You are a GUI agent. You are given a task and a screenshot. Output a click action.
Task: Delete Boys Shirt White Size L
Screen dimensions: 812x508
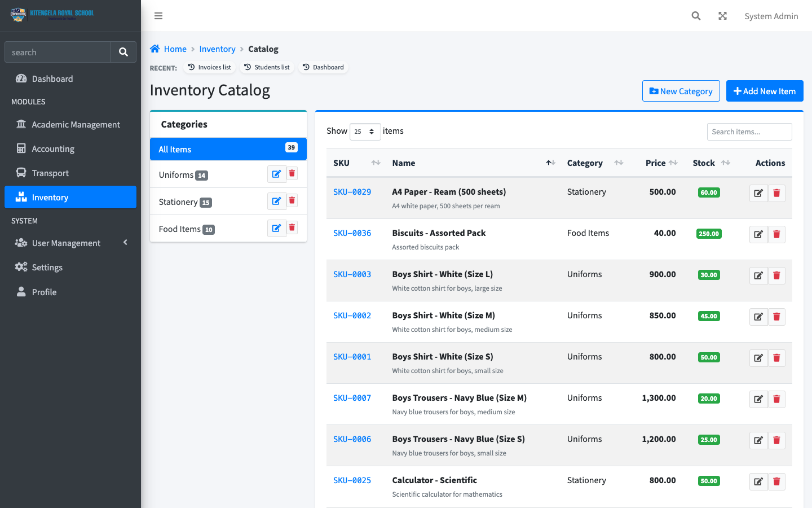(776, 275)
